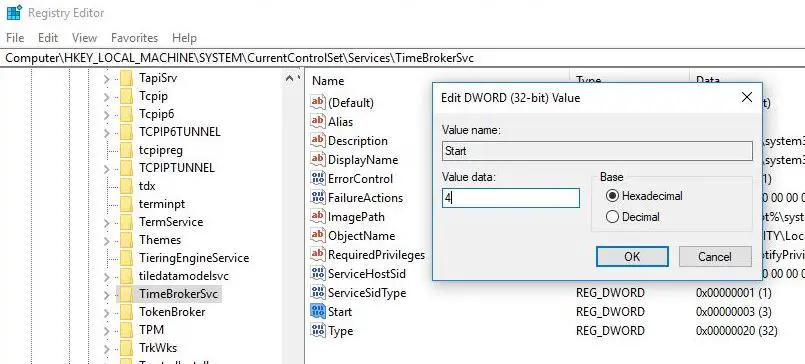
Task: Click the Start DWORD value icon
Action: tap(318, 311)
